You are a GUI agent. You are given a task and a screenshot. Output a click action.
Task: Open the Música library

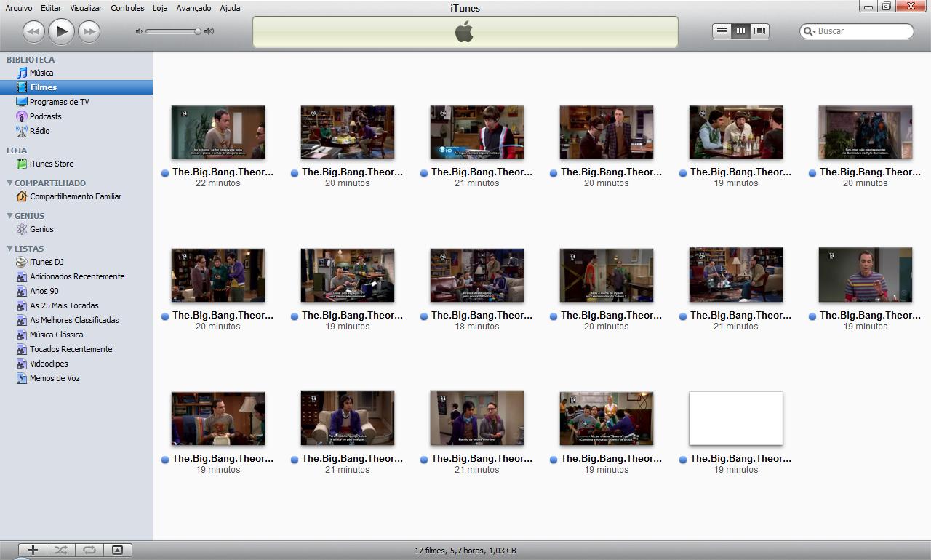click(41, 73)
